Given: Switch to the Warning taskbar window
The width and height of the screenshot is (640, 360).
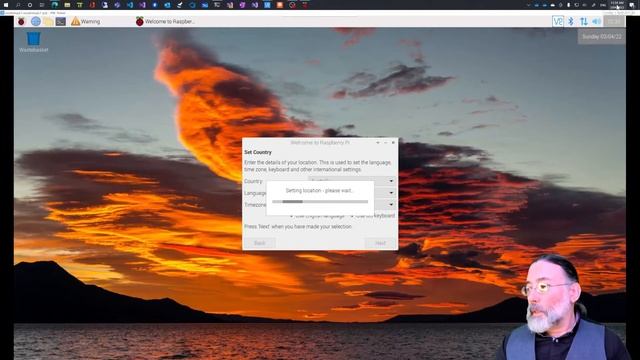Looking at the screenshot, I should [x=86, y=21].
